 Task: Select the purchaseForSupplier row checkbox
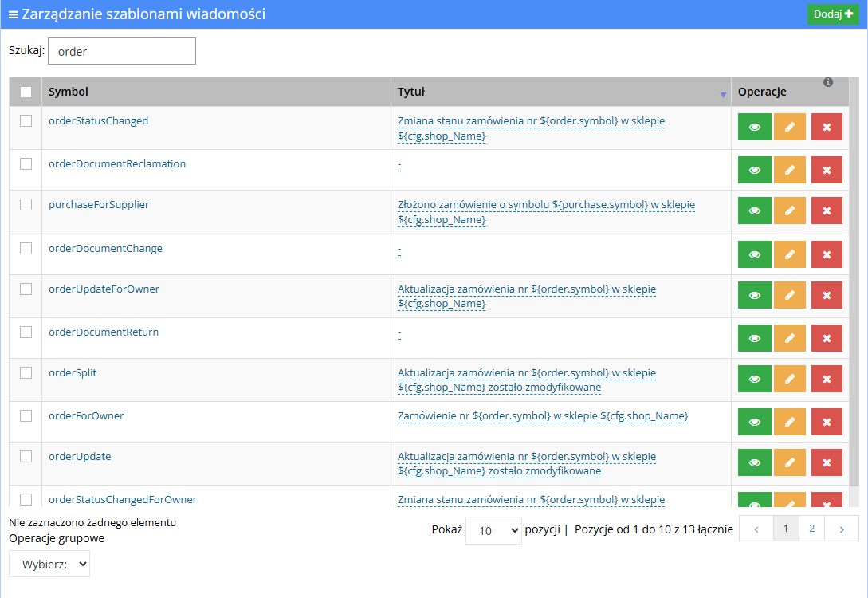point(26,204)
